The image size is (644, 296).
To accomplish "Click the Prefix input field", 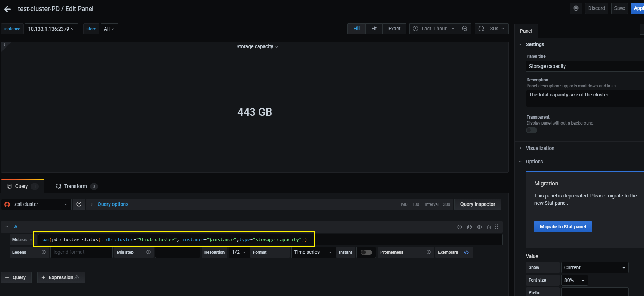I will point(595,292).
